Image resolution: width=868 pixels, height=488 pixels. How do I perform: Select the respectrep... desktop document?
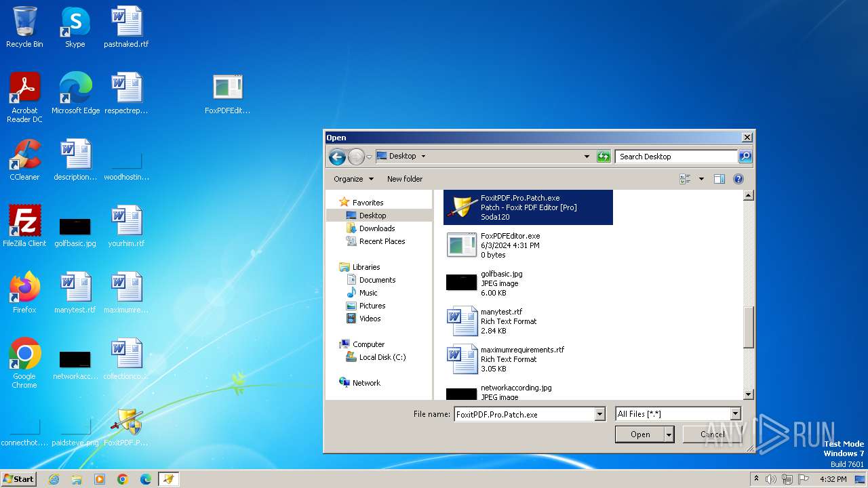126,94
